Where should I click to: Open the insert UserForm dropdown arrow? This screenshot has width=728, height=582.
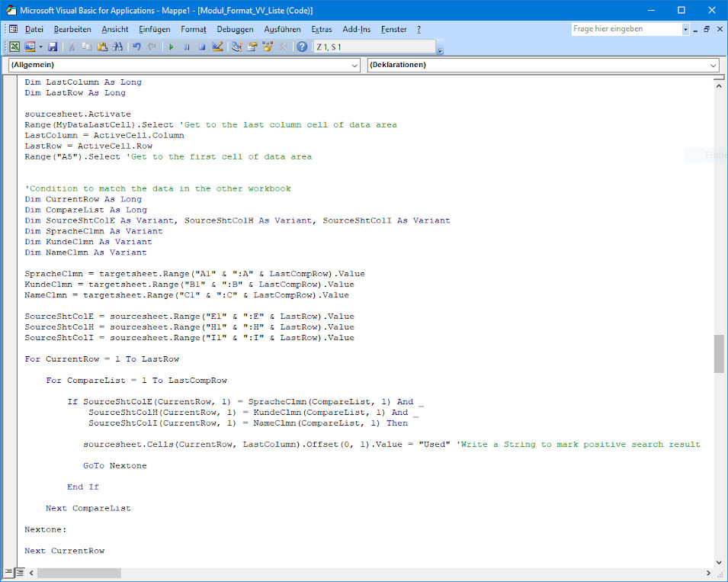40,47
